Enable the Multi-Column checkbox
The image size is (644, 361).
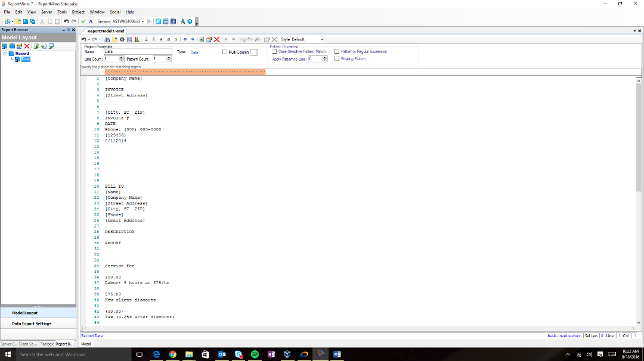pos(225,52)
